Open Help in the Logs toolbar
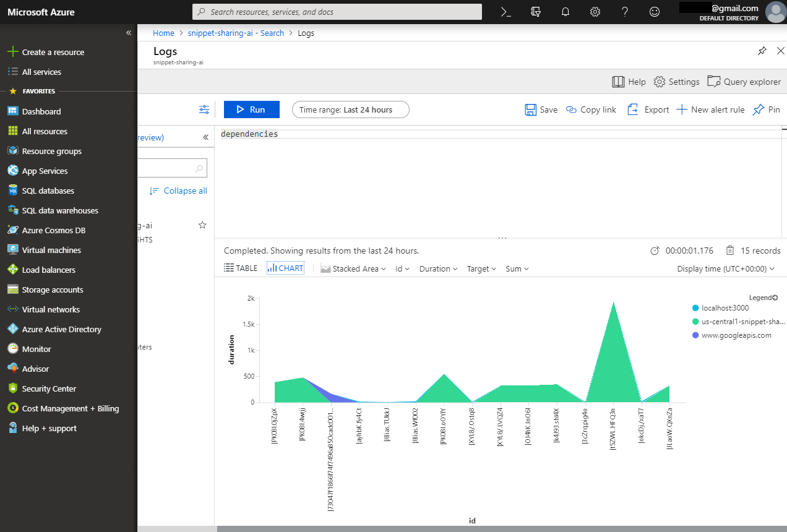This screenshot has height=532, width=787. [x=629, y=82]
